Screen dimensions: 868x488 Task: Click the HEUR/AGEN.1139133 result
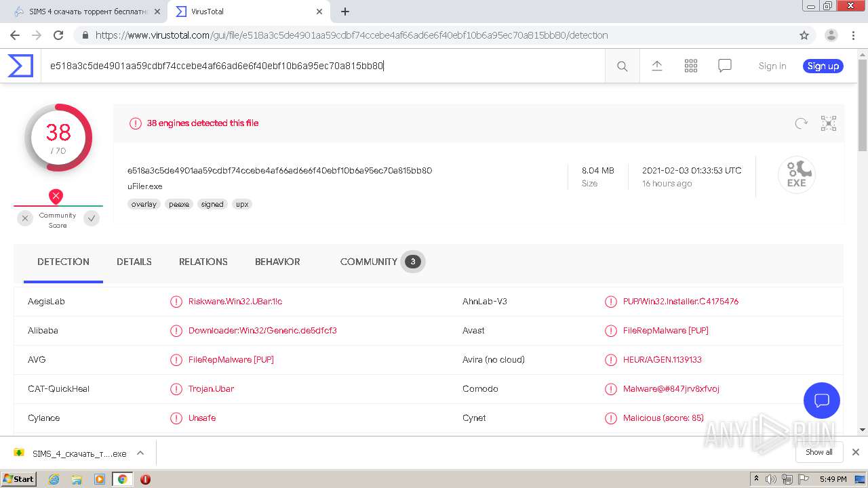[x=663, y=360]
